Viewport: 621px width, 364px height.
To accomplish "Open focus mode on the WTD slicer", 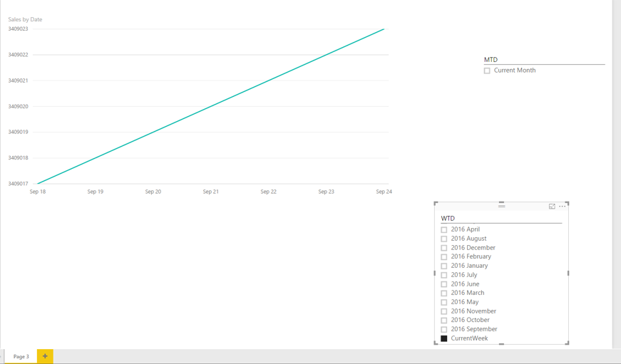I will pyautogui.click(x=552, y=206).
